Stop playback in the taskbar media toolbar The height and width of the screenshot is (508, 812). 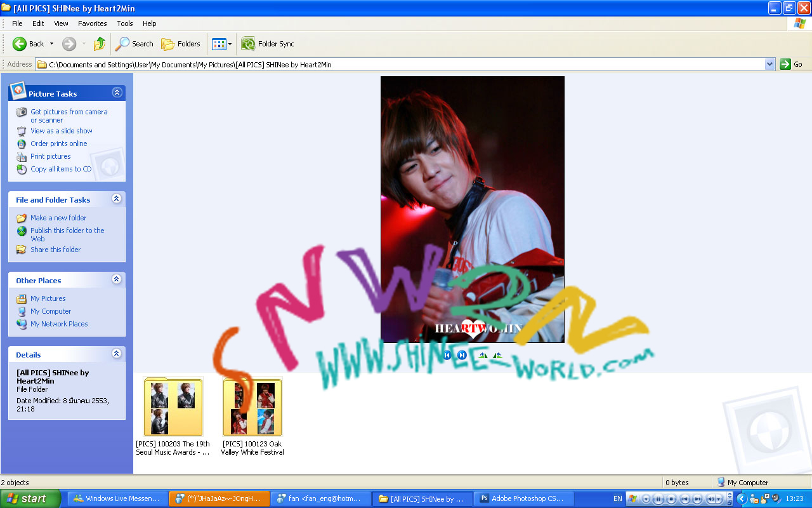(671, 499)
